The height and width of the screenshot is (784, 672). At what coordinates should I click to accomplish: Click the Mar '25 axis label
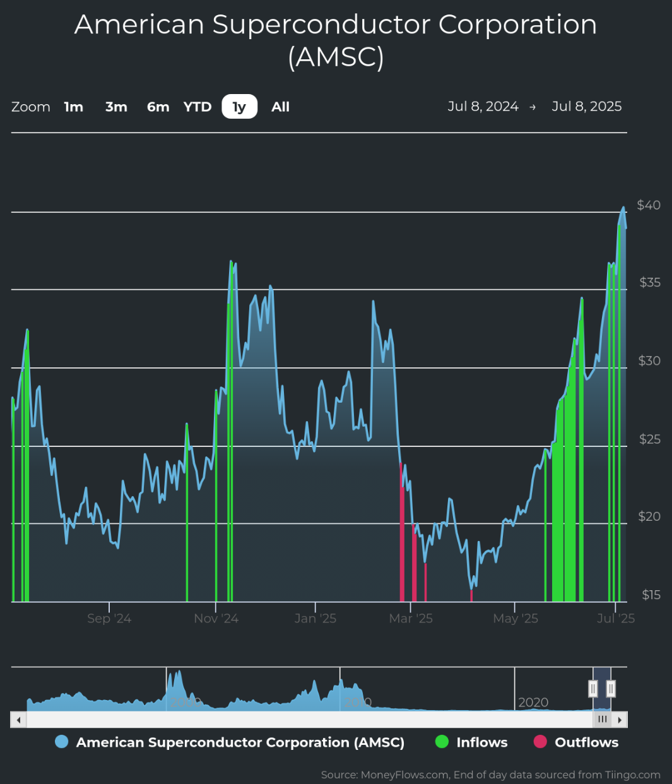411,618
